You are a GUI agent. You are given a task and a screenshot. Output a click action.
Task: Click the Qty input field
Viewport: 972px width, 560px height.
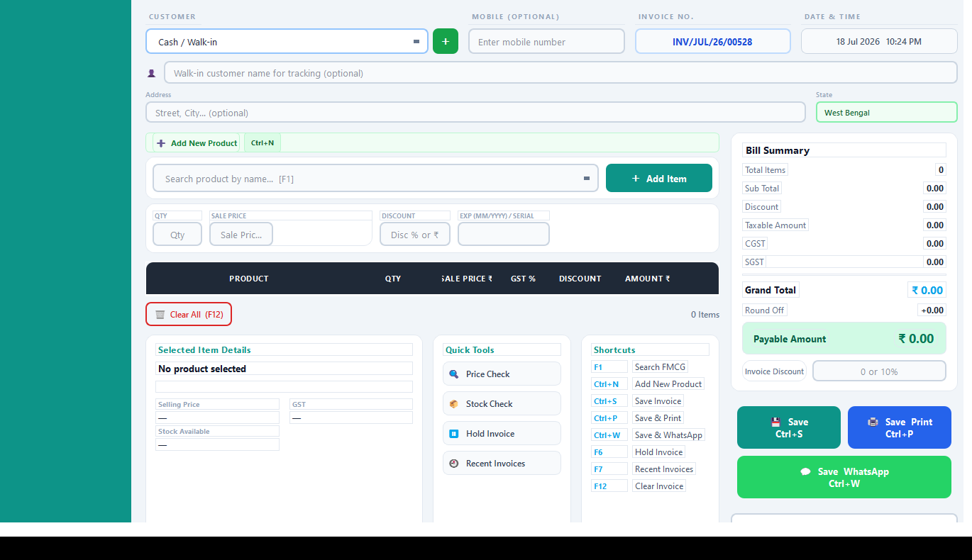point(177,234)
